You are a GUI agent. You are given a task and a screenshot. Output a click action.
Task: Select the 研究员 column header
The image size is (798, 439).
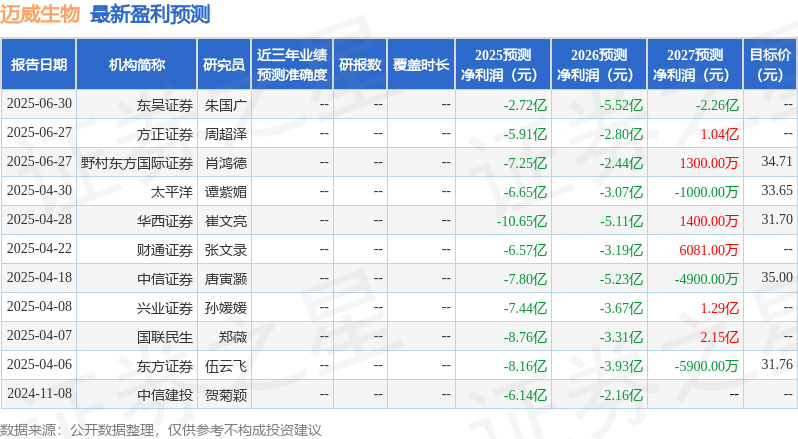pos(224,65)
